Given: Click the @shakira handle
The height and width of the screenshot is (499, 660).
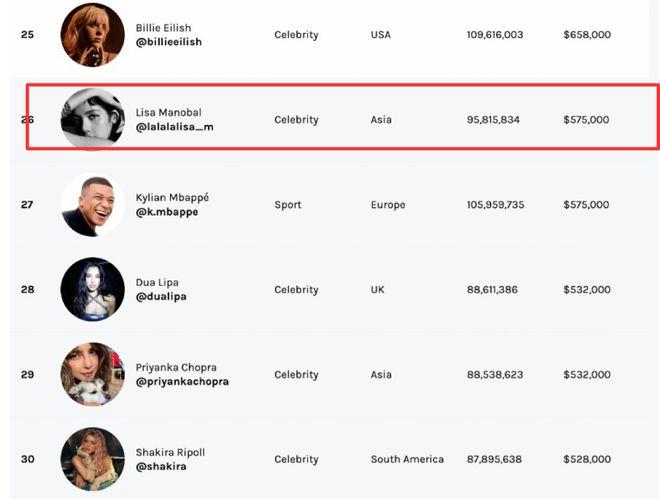Looking at the screenshot, I should (161, 467).
